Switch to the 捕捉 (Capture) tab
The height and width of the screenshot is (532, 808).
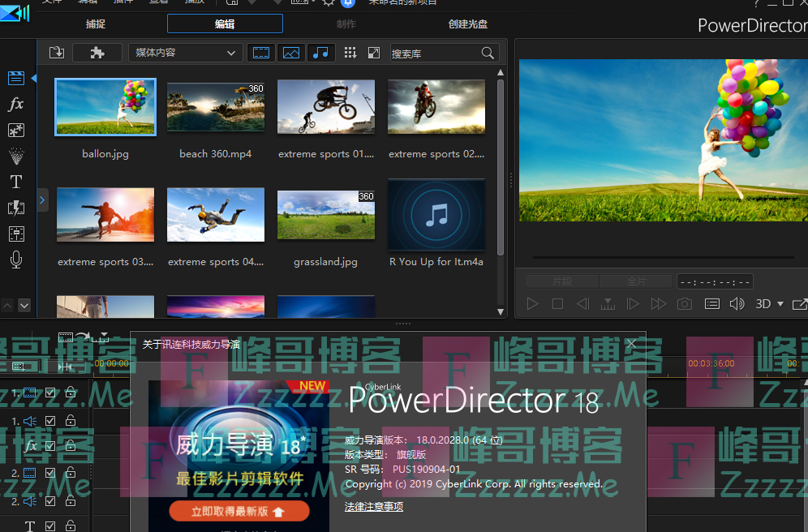coord(96,24)
